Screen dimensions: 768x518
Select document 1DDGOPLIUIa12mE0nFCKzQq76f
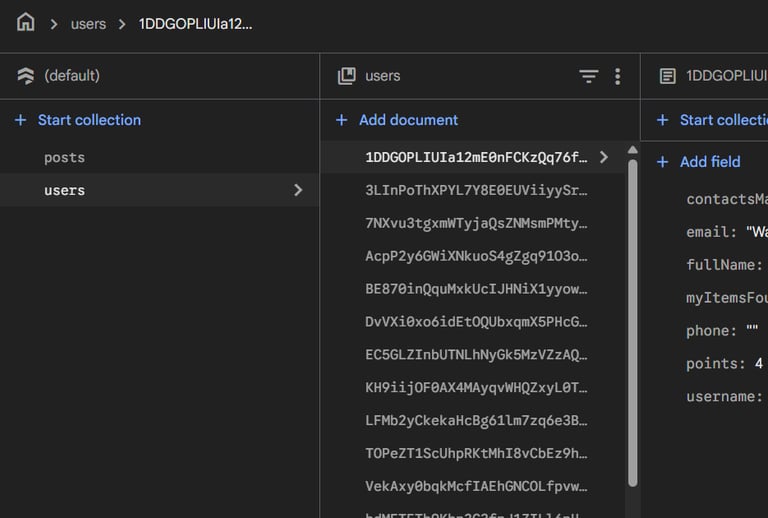tap(476, 157)
